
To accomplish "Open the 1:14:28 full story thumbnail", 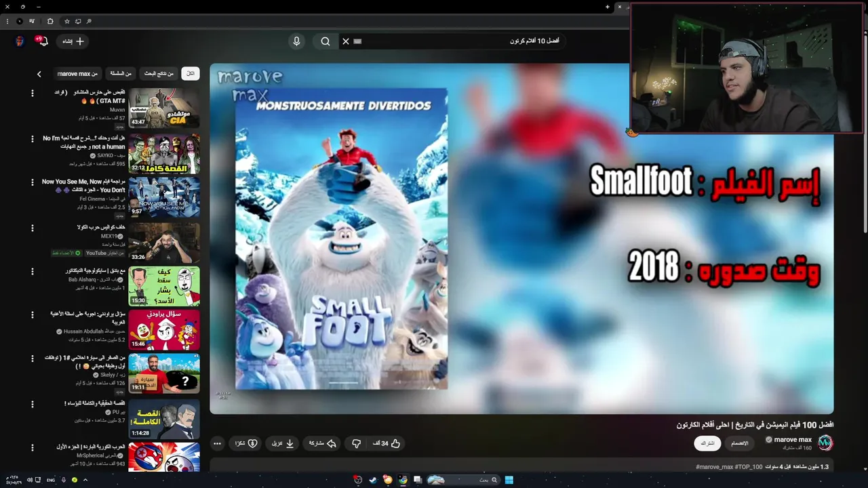I will [164, 420].
